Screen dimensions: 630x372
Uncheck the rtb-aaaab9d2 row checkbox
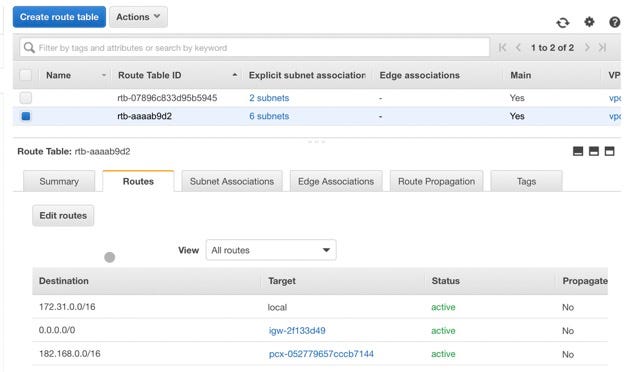point(26,116)
